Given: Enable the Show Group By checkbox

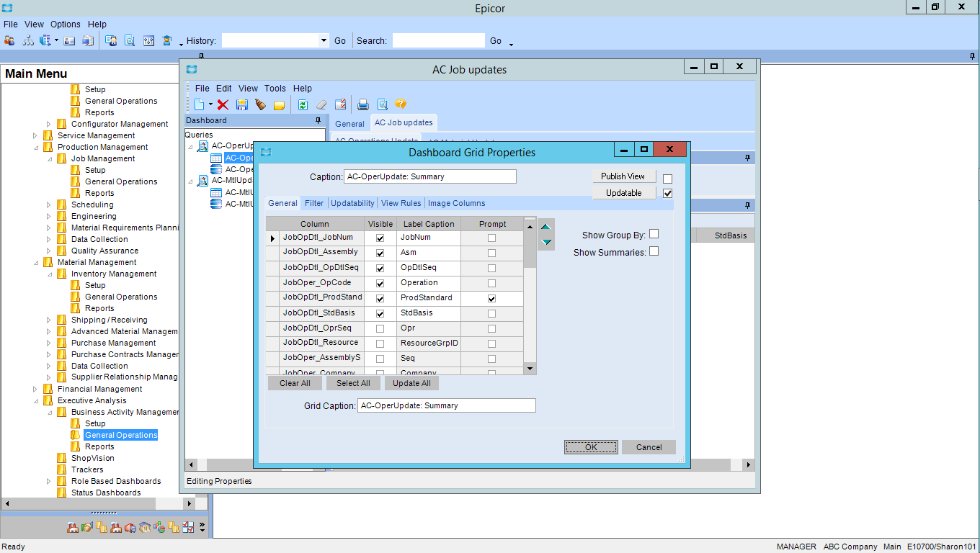Looking at the screenshot, I should click(654, 234).
